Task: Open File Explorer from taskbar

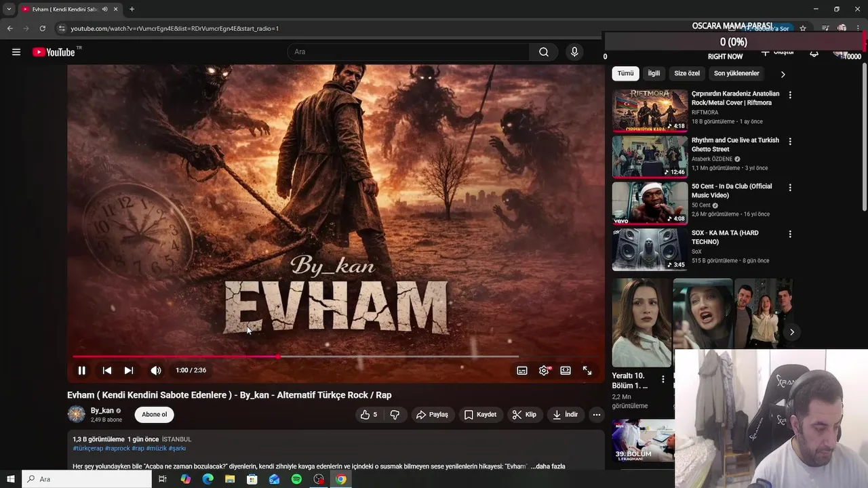Action: pos(230,479)
